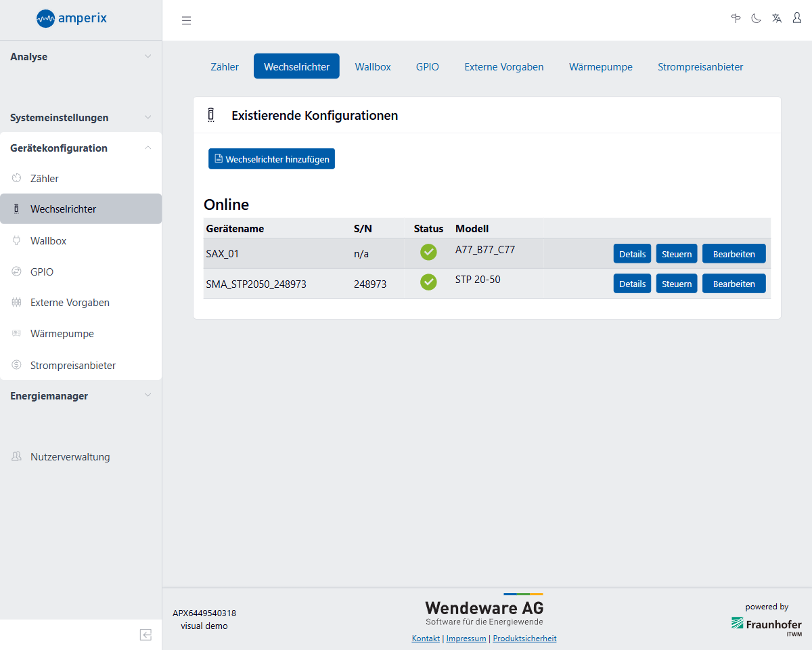Viewport: 812px width, 650px height.
Task: Click the signpost guide icon in header
Action: pos(736,18)
